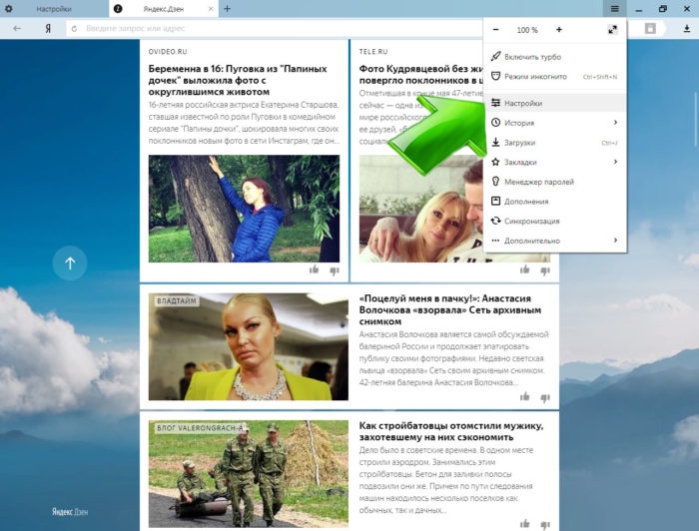This screenshot has height=531, width=699.
Task: Click the scroll-to-top arrow circle button
Action: (x=70, y=263)
